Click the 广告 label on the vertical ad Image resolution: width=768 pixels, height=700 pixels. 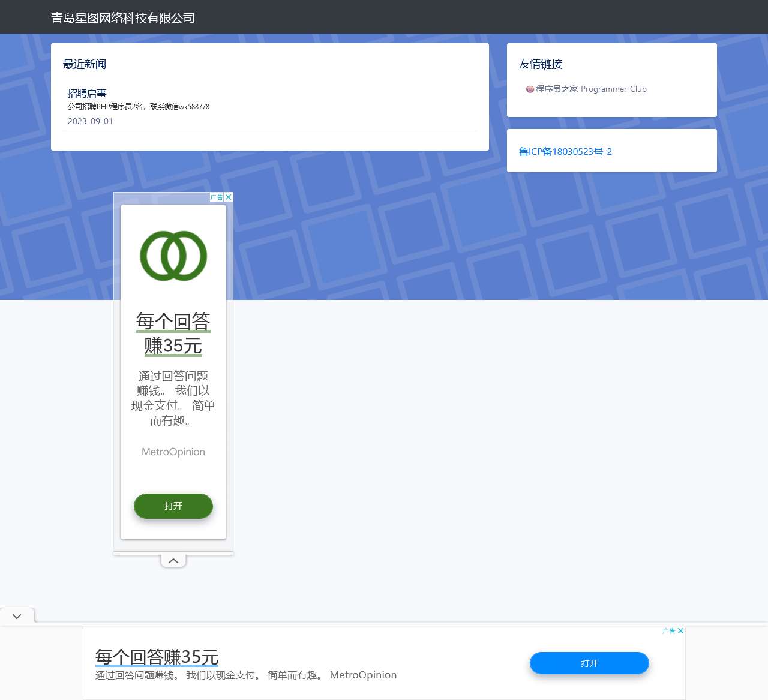pyautogui.click(x=216, y=197)
